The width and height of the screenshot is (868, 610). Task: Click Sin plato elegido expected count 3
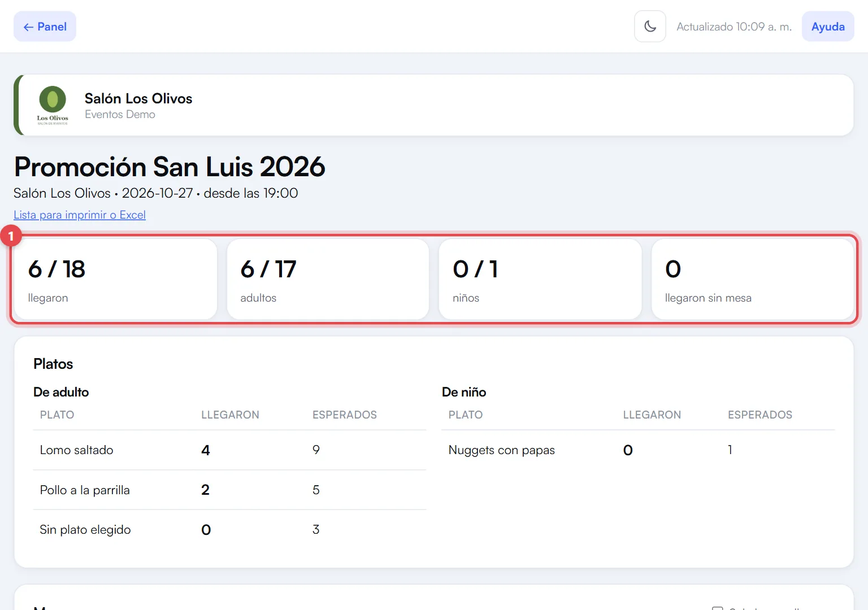point(316,529)
